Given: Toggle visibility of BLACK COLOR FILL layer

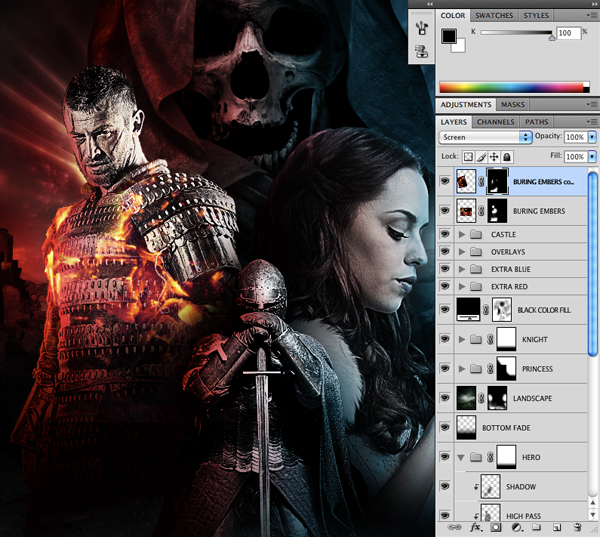Looking at the screenshot, I should (446, 310).
